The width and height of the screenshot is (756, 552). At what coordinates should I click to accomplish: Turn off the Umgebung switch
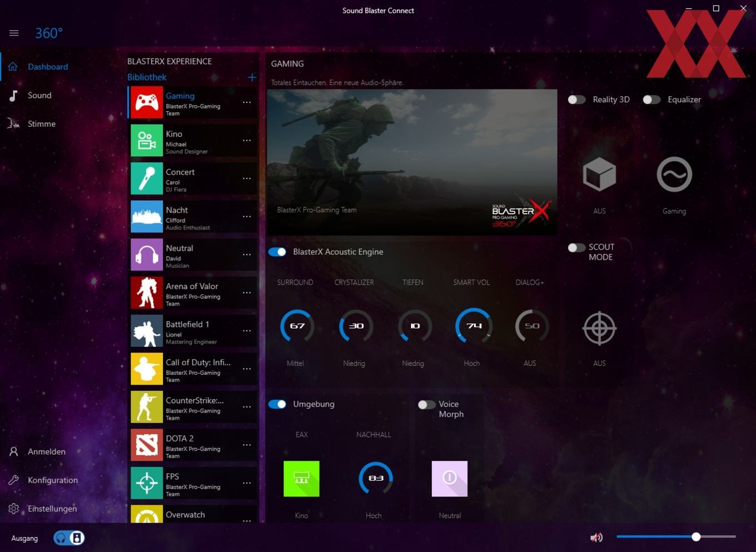tap(277, 404)
